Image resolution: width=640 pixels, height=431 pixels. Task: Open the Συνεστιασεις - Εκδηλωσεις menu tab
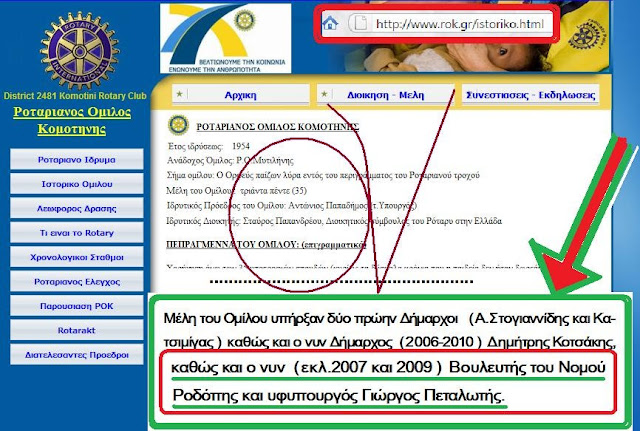click(531, 95)
